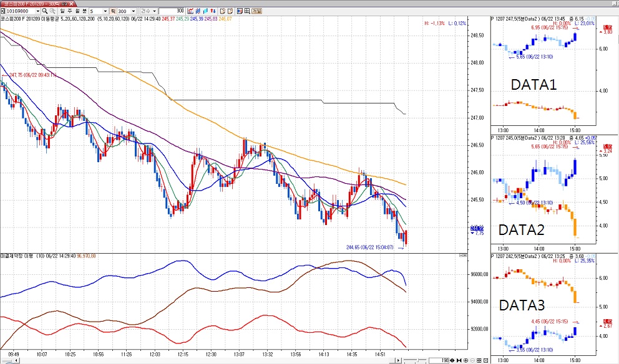
Task: Click the magnifier search icon beside symbol code
Action: pos(45,11)
